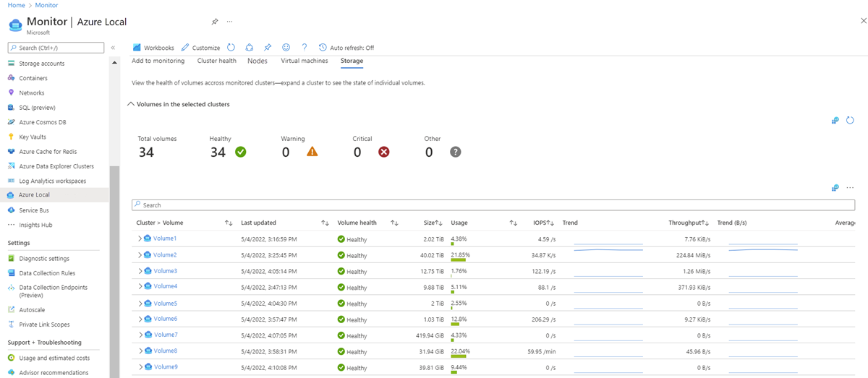This screenshot has width=868, height=378.
Task: Collapse the sidebar with the double chevron
Action: coord(113,48)
